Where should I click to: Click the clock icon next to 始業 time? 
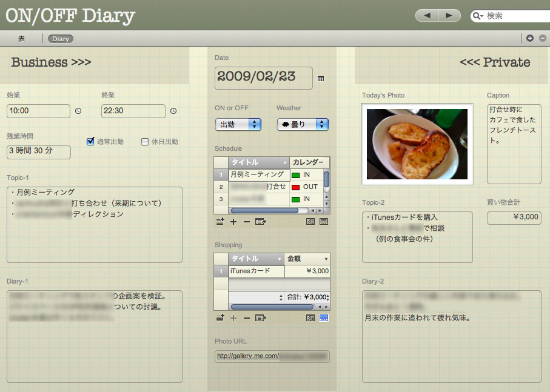pyautogui.click(x=78, y=111)
